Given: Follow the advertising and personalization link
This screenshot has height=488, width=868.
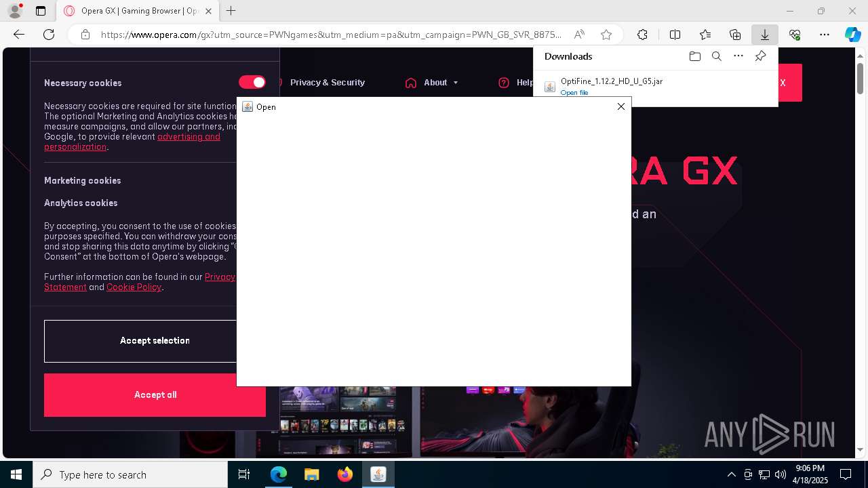Looking at the screenshot, I should click(x=132, y=142).
